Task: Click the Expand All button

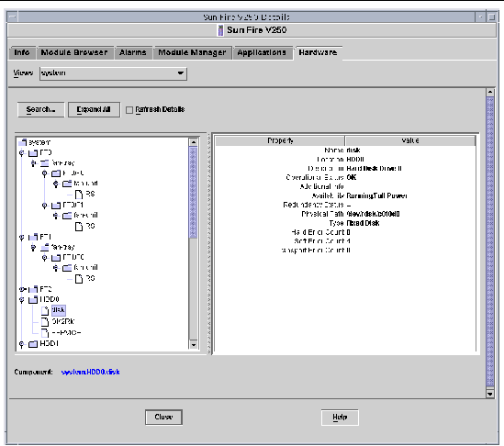Action: [x=94, y=109]
